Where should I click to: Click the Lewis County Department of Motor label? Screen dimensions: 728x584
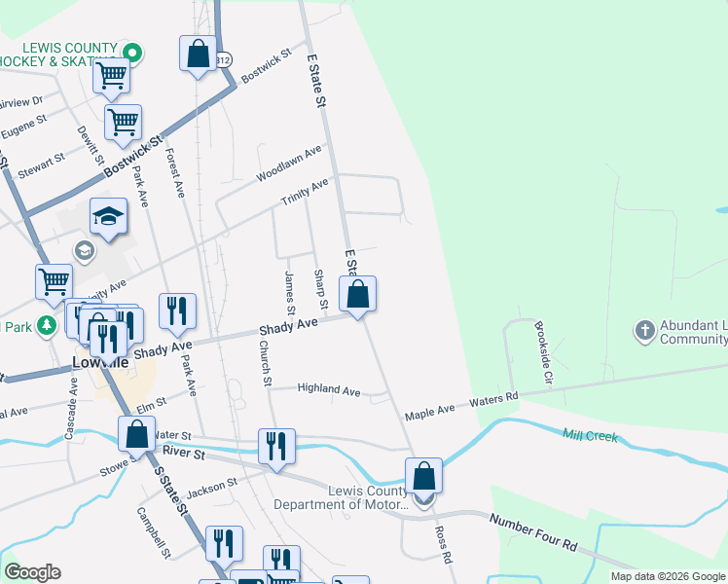point(342,497)
